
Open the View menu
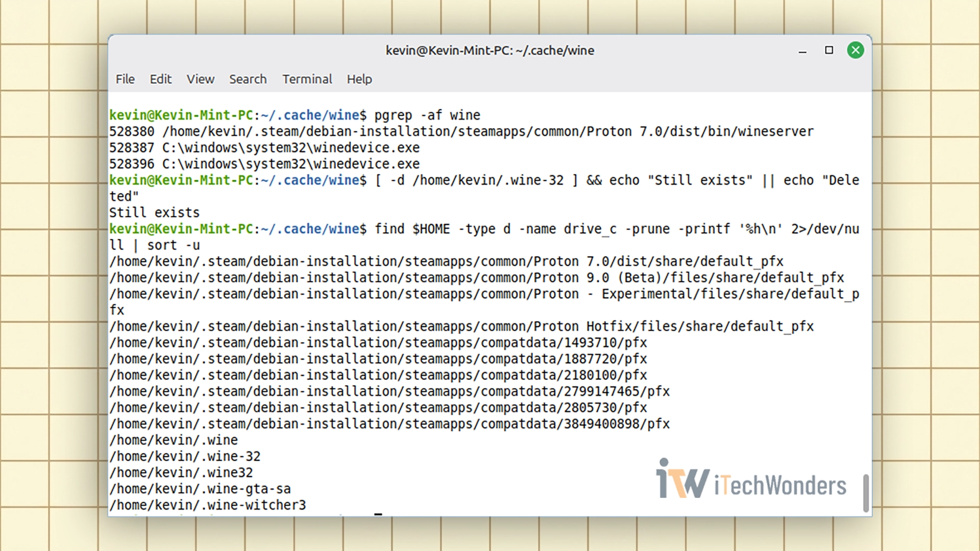click(200, 79)
